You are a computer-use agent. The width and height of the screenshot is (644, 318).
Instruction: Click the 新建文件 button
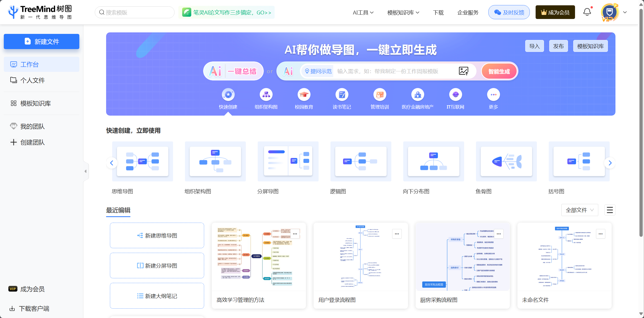41,41
